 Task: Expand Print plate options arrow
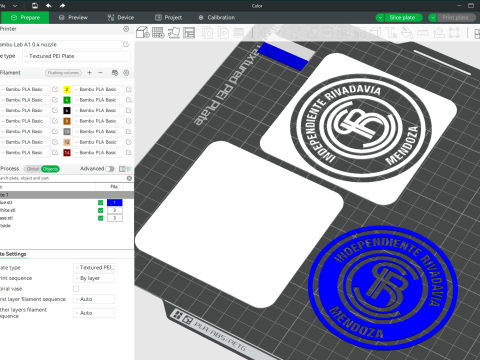click(x=433, y=18)
